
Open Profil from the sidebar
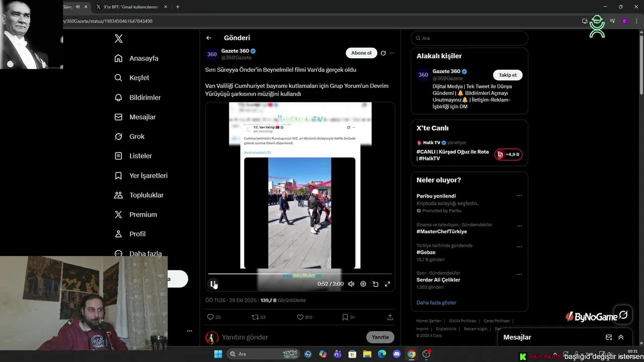pos(130,234)
